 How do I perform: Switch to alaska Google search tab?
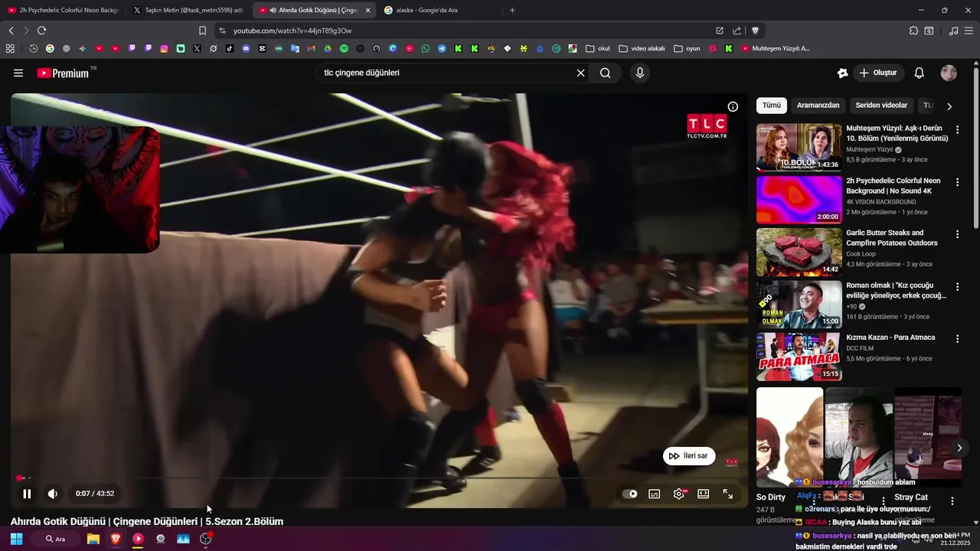pos(439,10)
